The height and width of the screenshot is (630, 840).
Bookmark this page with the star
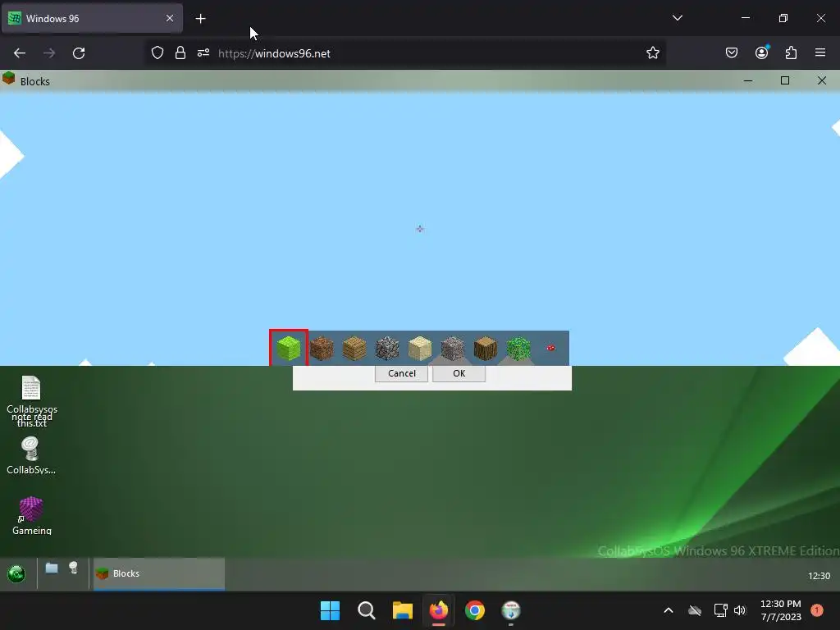pos(652,53)
